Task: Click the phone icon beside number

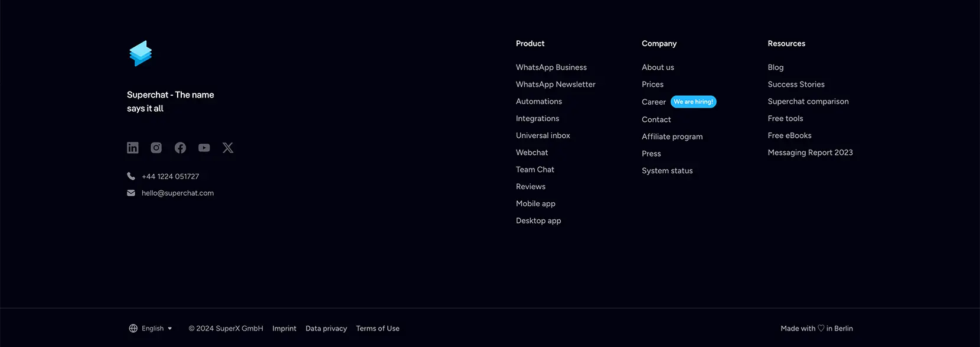Action: coord(131,176)
